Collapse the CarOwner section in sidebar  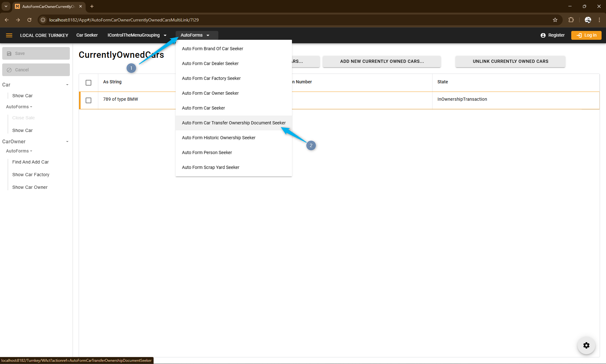click(67, 142)
